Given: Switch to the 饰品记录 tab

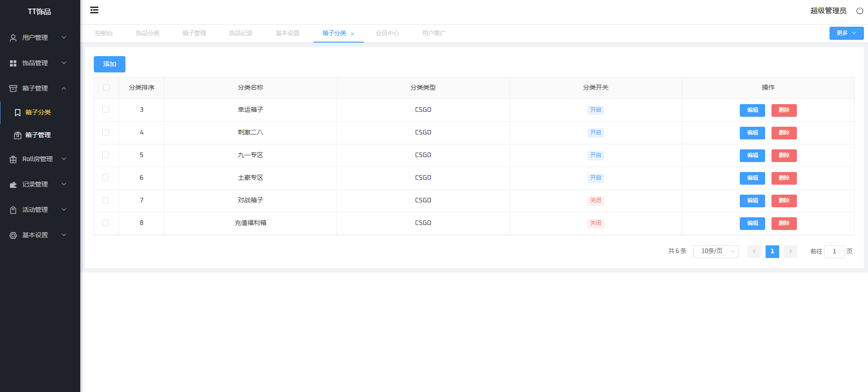Looking at the screenshot, I should pos(241,33).
